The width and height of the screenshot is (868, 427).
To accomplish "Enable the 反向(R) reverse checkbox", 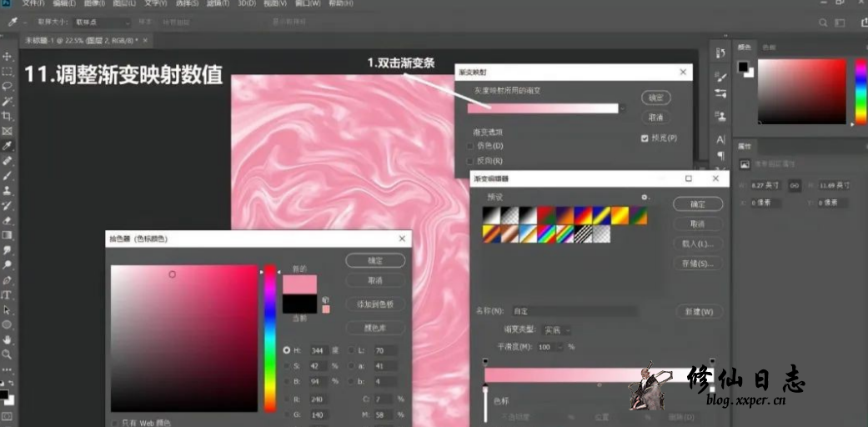I will 471,160.
